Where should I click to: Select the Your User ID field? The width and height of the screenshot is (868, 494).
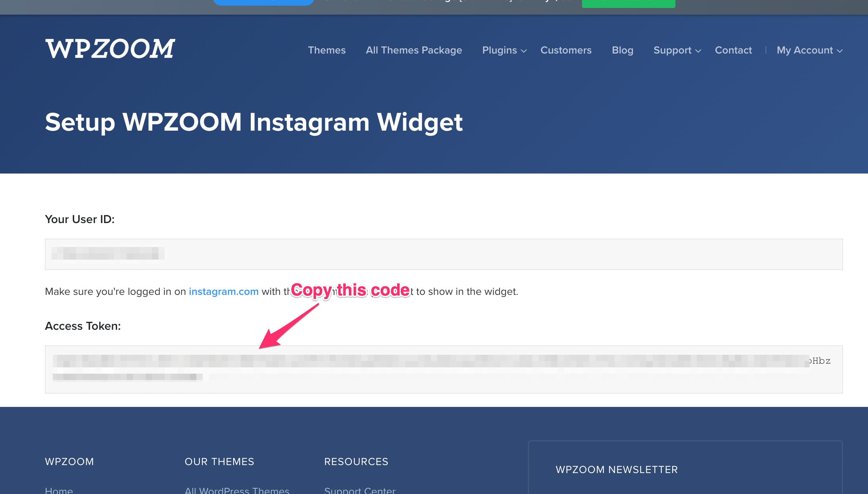(x=444, y=254)
